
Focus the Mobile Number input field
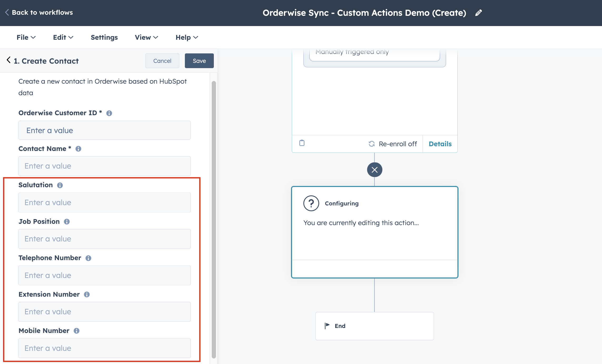(x=105, y=348)
